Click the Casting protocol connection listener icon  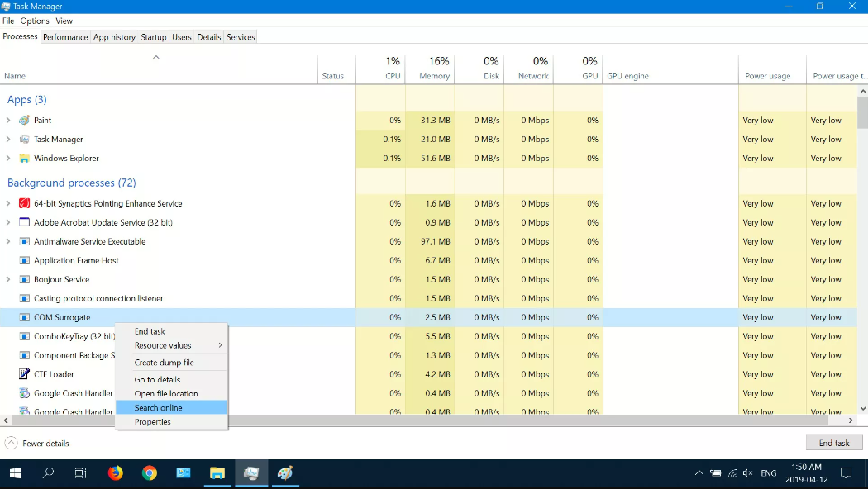click(24, 299)
